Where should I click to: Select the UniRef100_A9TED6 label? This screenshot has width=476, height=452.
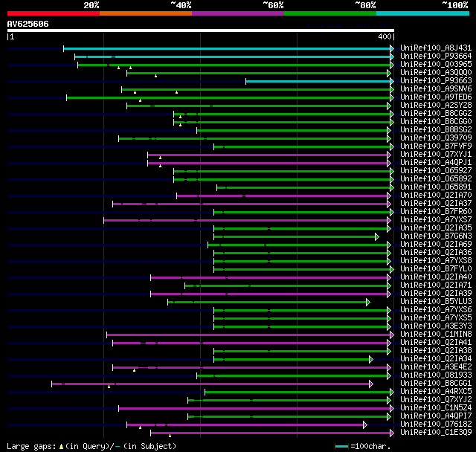[436, 97]
